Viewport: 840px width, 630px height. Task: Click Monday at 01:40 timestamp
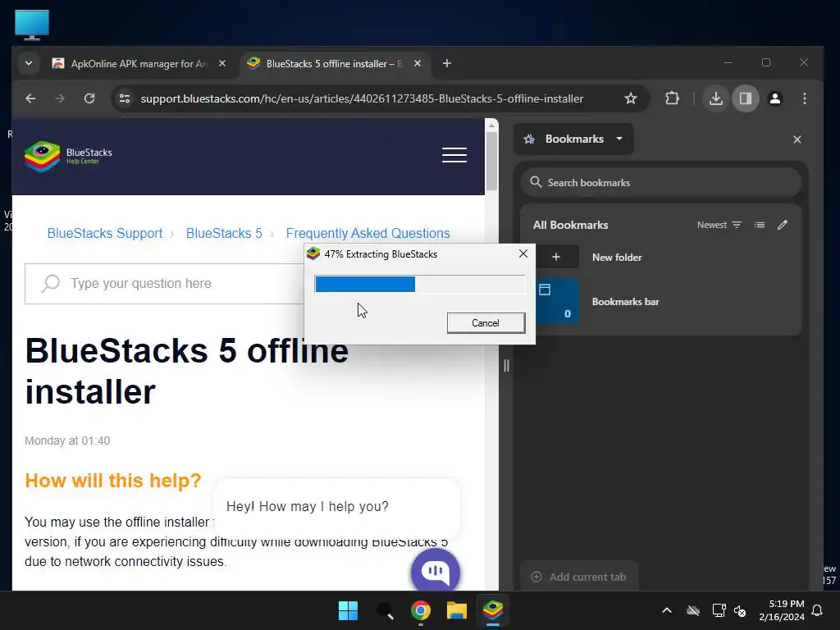coord(67,441)
